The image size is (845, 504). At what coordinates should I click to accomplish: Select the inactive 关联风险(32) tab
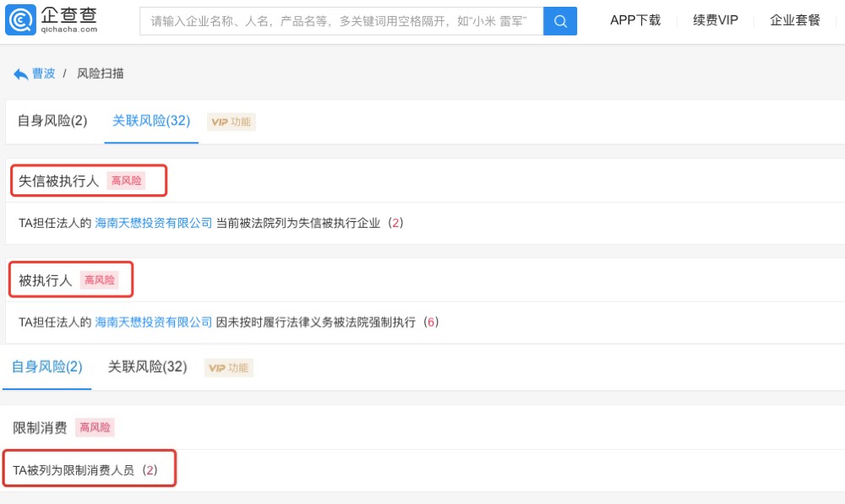147,367
